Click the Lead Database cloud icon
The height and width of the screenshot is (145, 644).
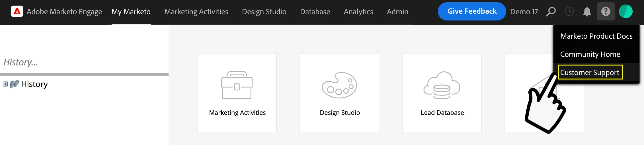442,85
